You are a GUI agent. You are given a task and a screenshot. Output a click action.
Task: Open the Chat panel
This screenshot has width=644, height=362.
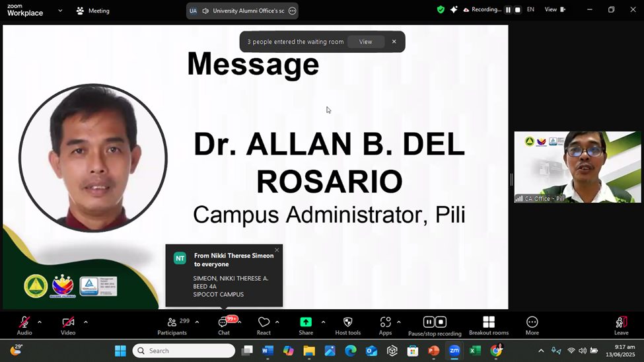223,322
